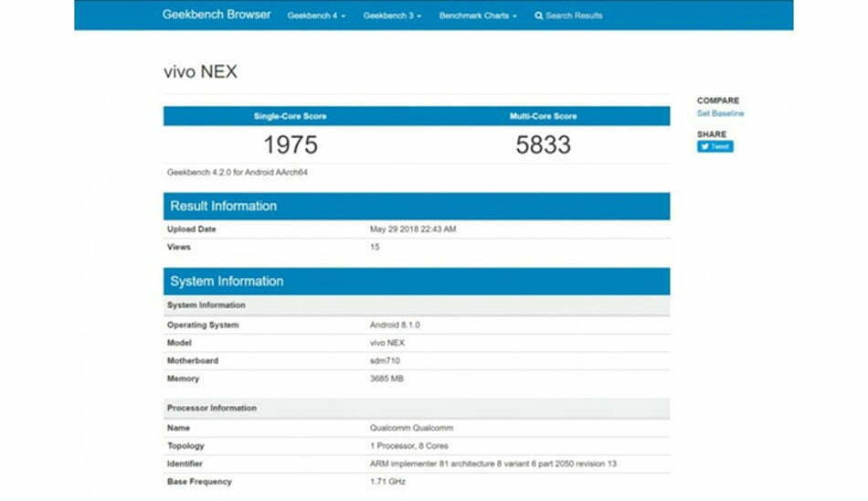This screenshot has height=501, width=868.
Task: Open Search Results in navigation bar
Action: [568, 16]
